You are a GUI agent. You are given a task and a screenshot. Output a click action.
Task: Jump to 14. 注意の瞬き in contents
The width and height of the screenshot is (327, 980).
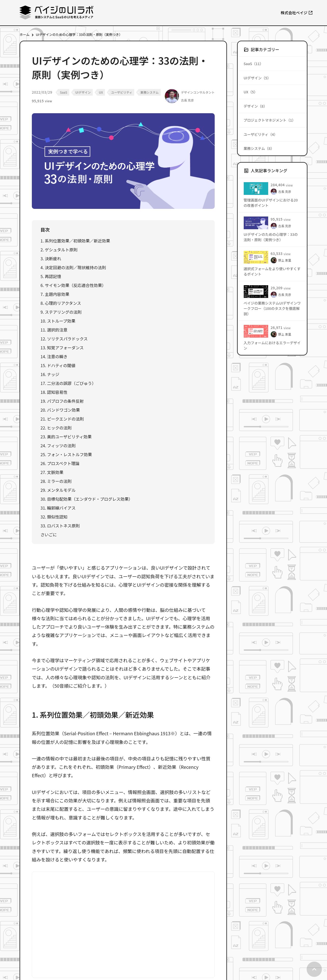click(x=54, y=356)
